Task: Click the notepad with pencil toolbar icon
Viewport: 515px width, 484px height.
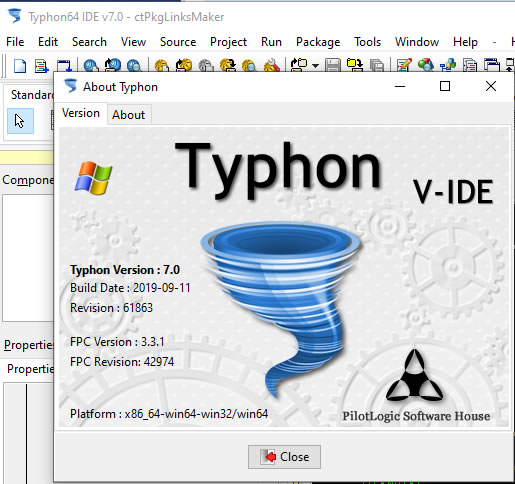Action: click(404, 65)
